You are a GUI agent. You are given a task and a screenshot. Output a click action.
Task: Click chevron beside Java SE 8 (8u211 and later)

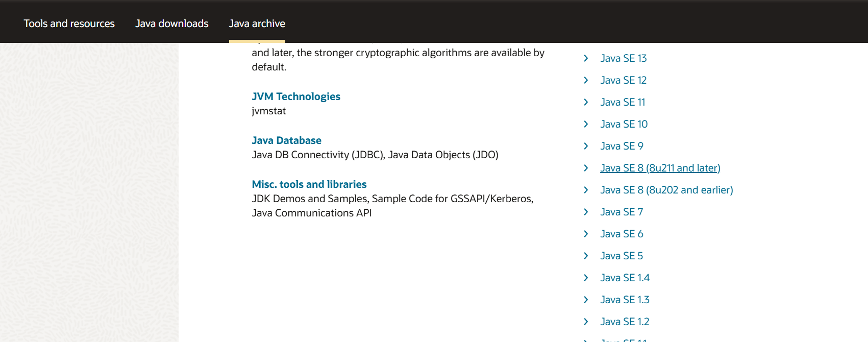point(586,168)
